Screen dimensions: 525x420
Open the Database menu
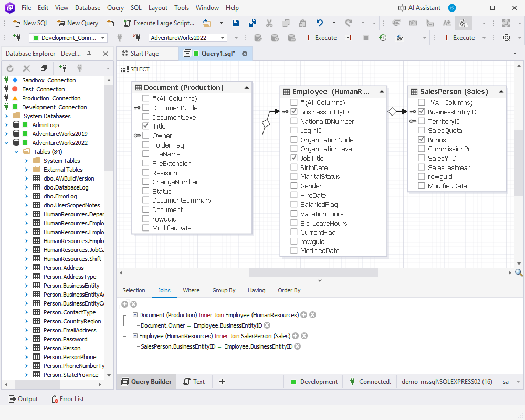tap(87, 7)
